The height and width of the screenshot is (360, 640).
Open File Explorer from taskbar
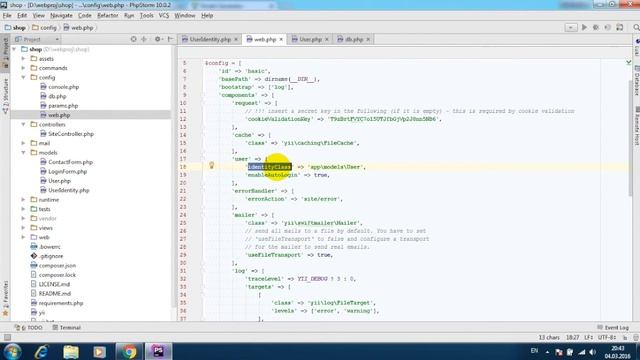71,351
